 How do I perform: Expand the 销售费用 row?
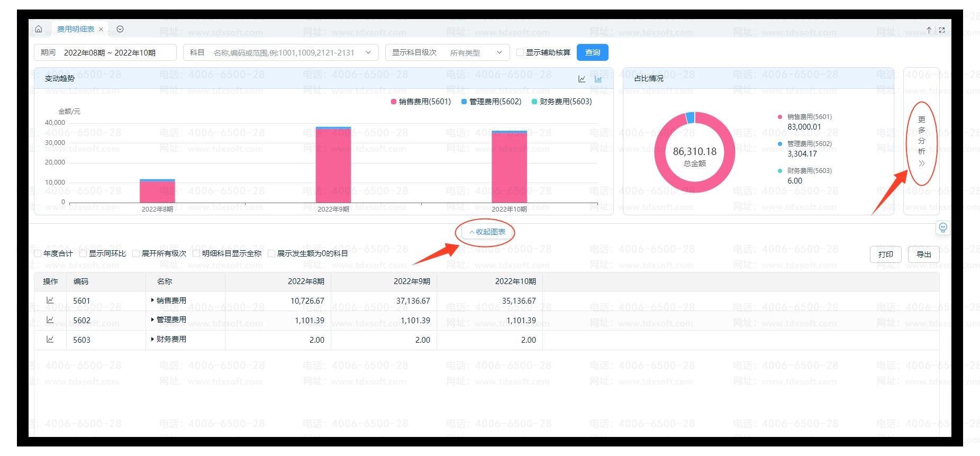(x=152, y=300)
